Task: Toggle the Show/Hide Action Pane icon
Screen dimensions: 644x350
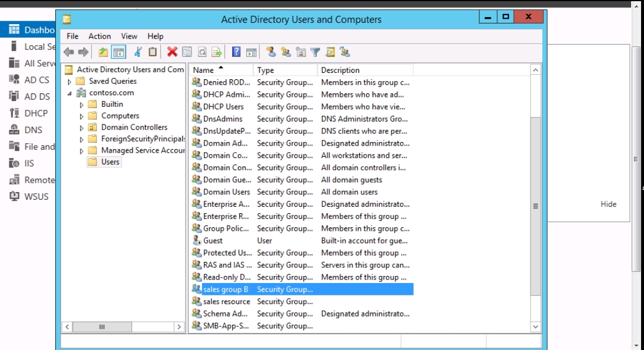Action: [x=251, y=52]
